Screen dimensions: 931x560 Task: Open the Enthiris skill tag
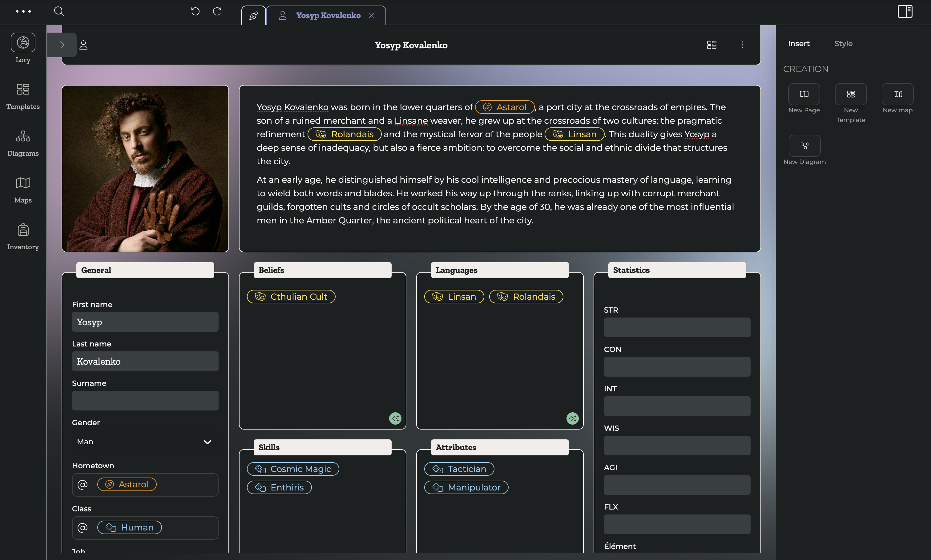(x=279, y=488)
